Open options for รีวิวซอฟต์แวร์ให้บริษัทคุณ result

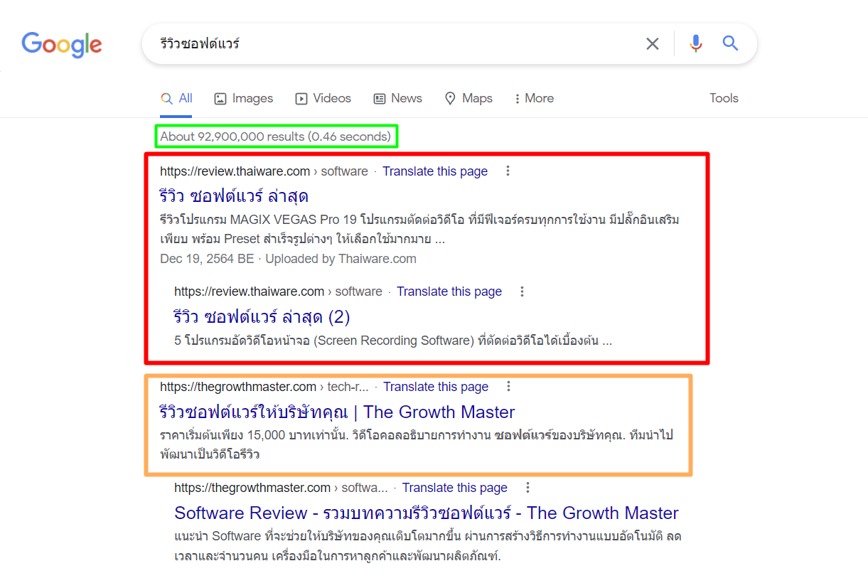[508, 387]
